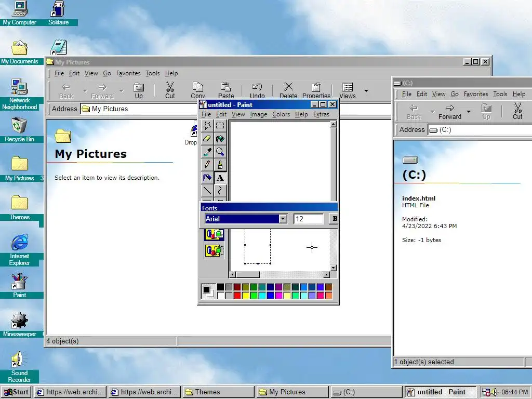The height and width of the screenshot is (399, 532).
Task: Choose the Brush tool in Paint
Action: point(220,165)
